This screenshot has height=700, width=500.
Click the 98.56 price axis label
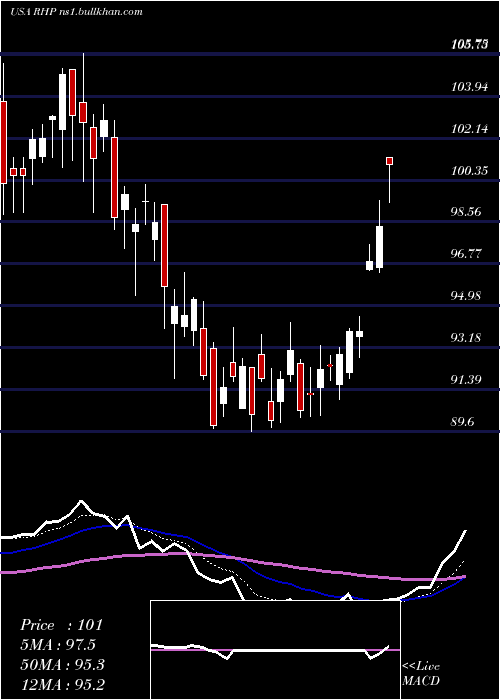pyautogui.click(x=466, y=212)
